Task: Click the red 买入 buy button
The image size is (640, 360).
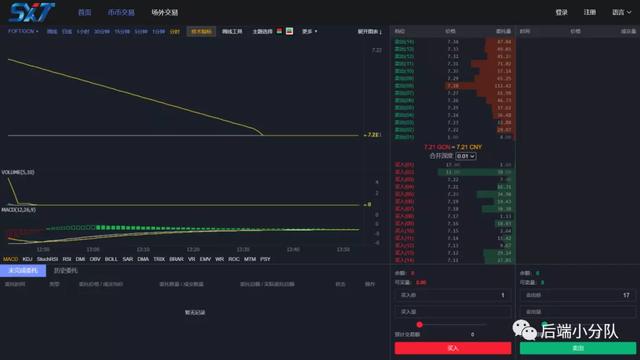Action: (453, 348)
